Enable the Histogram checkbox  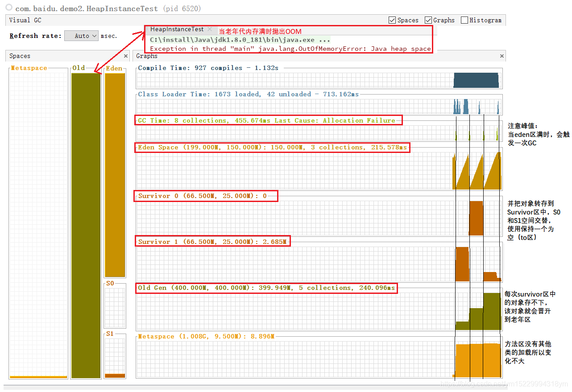pyautogui.click(x=464, y=20)
